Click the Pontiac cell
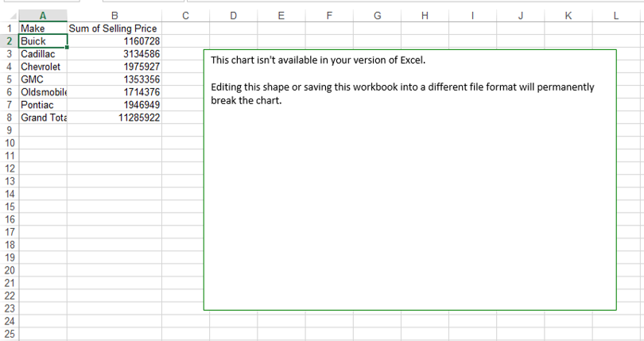 [x=41, y=105]
